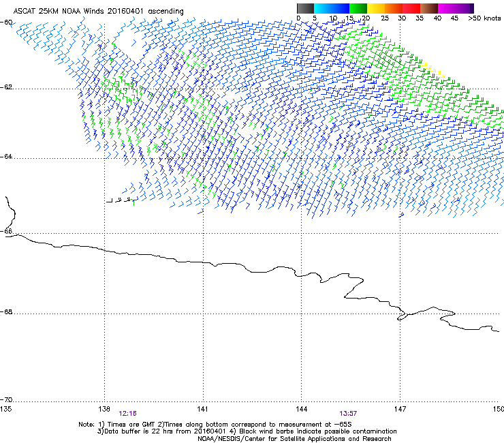Click the black contaminated wind barbs near 138
Screen dimensions: 504x443
point(119,200)
